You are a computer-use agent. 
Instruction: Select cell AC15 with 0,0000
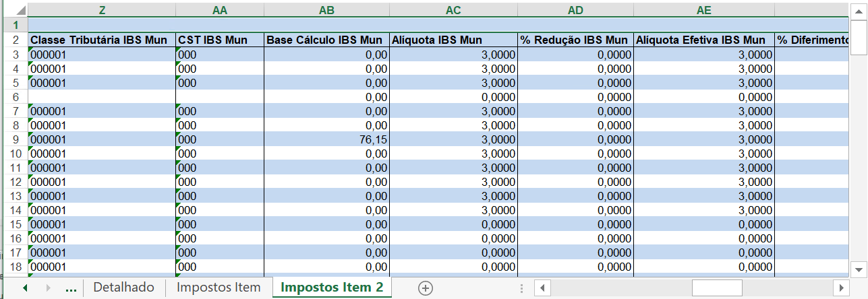[x=453, y=224]
